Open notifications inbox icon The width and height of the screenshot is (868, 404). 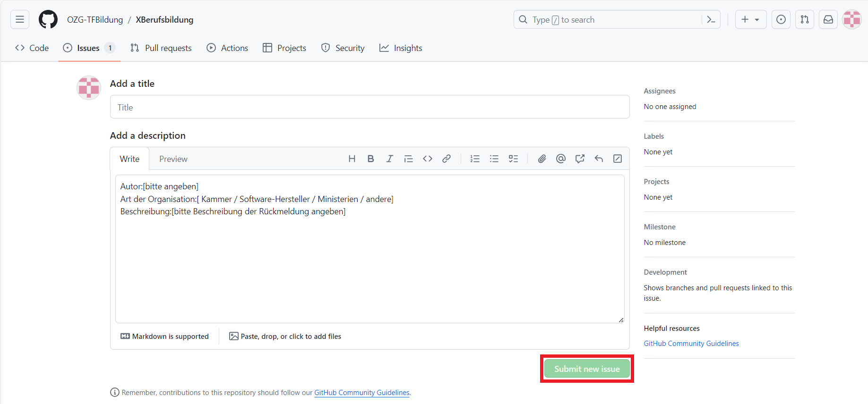pos(828,19)
